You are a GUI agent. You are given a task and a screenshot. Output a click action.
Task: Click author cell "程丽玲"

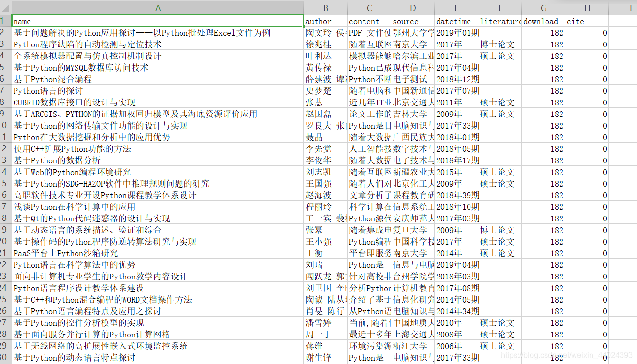pos(326,207)
